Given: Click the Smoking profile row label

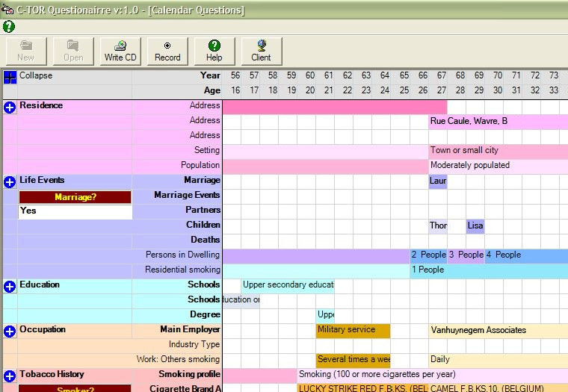Looking at the screenshot, I should point(190,374).
